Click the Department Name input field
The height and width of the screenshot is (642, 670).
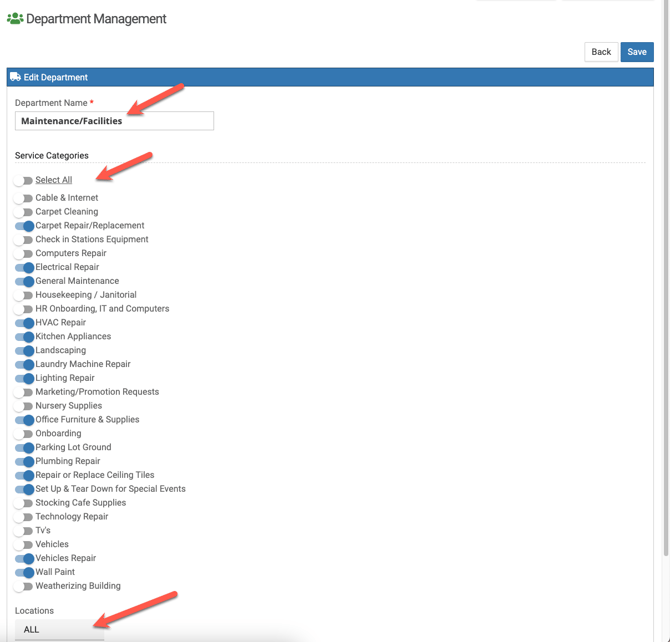coord(114,121)
